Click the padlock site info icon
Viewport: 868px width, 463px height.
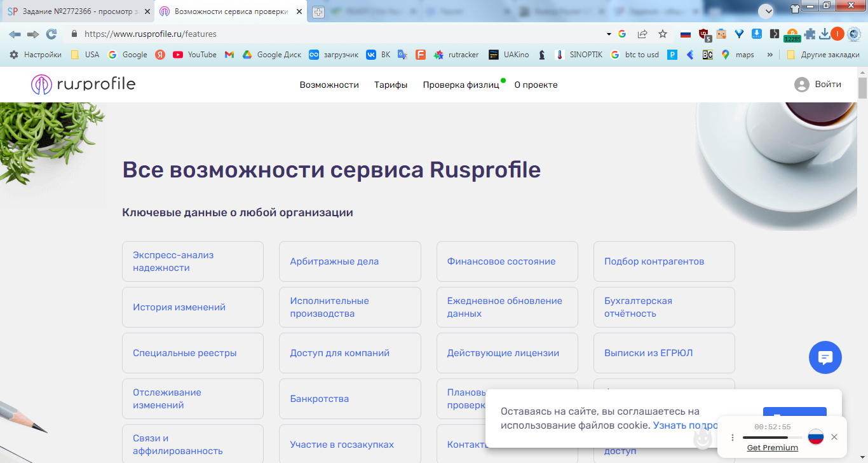[x=74, y=34]
